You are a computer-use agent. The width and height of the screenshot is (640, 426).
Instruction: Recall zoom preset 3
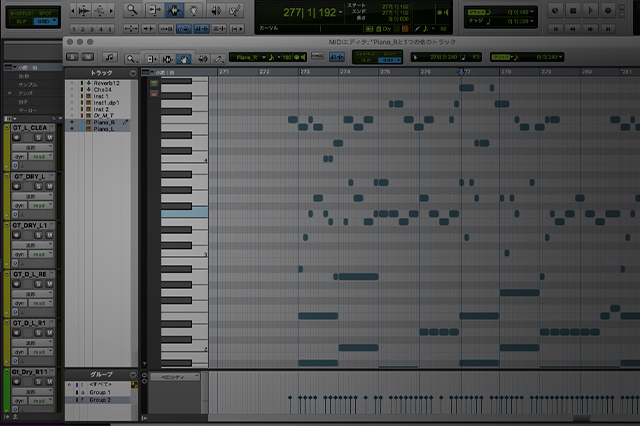pos(91,29)
